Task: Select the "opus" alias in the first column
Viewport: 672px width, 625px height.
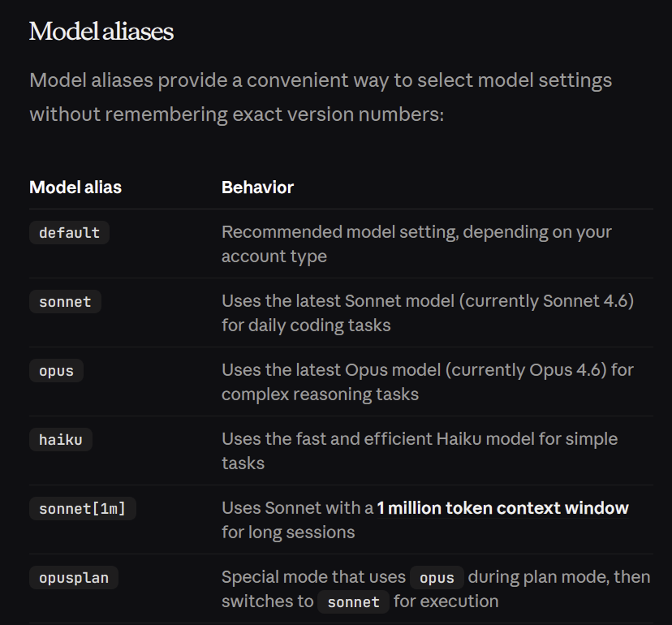Action: 56,371
